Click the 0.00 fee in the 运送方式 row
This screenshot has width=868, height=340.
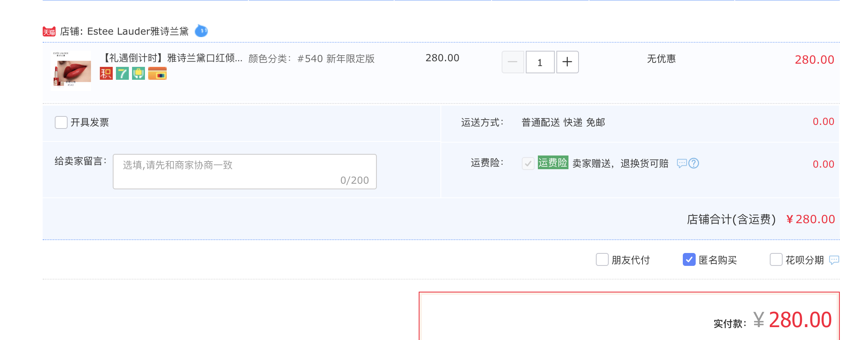click(823, 122)
